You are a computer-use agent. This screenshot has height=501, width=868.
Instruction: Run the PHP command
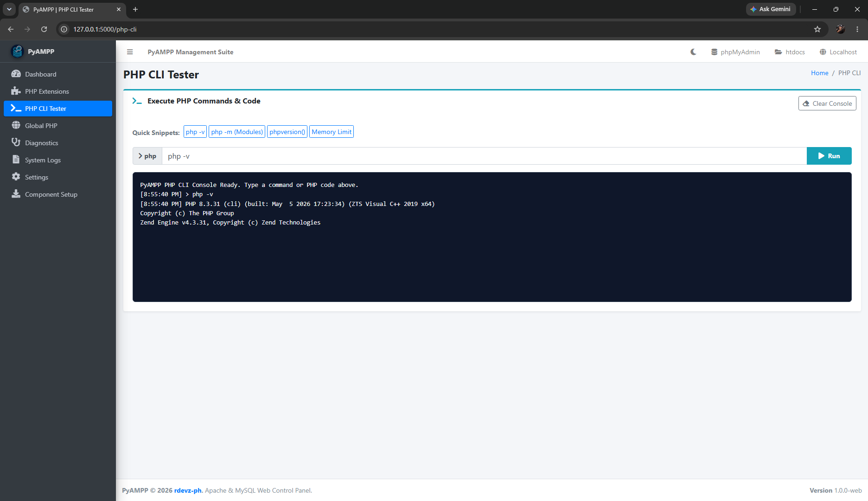tap(829, 156)
